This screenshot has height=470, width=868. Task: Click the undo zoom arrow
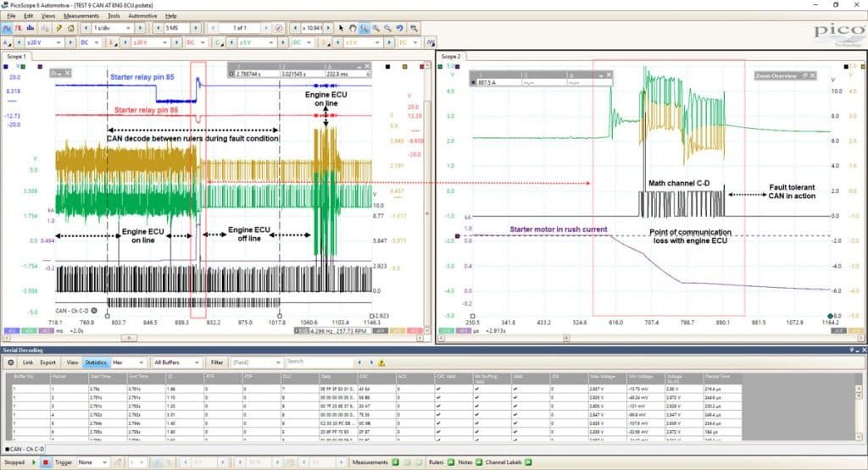400,28
